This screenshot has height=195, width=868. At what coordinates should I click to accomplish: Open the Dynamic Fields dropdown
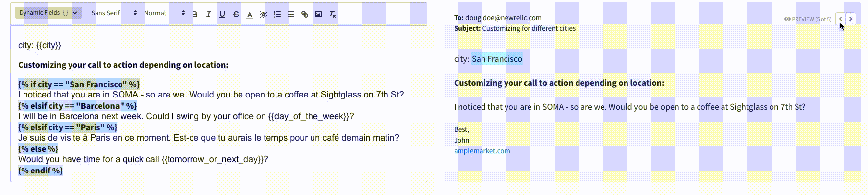tap(48, 13)
